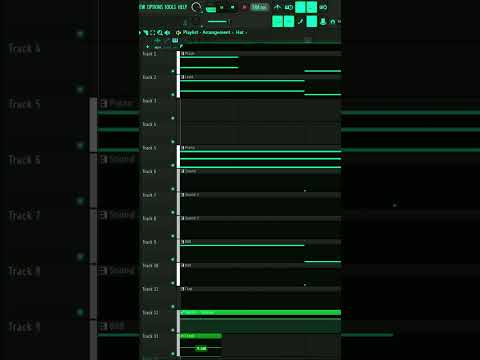Click the Arrangement title text
The height and width of the screenshot is (360, 480).
216,32
